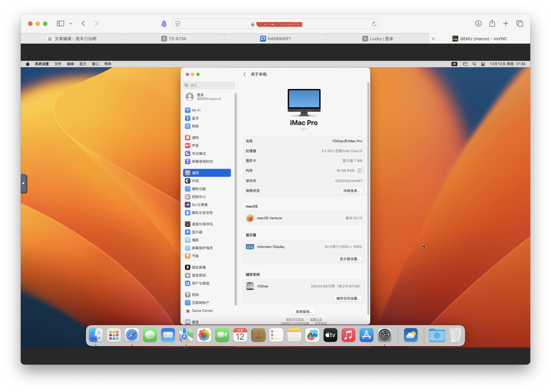Click the memory info icon beside 16 GB RAM

(360, 171)
